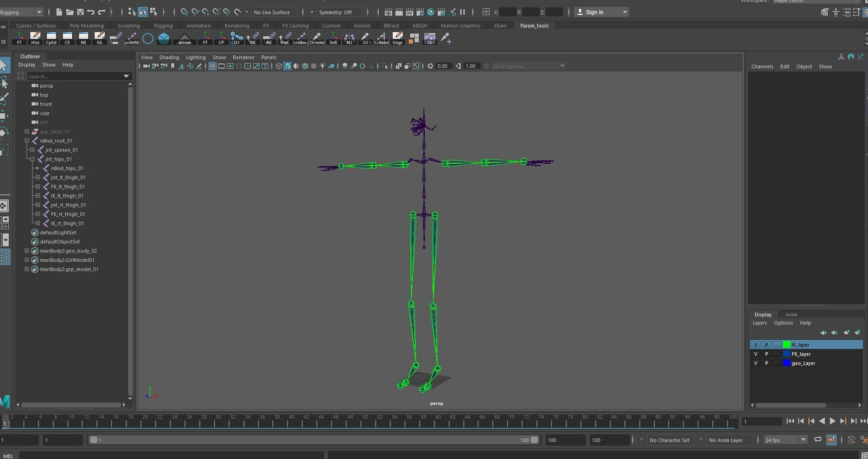Click the MJ mirror joint shelf icon
This screenshot has width=868, height=459.
point(349,38)
